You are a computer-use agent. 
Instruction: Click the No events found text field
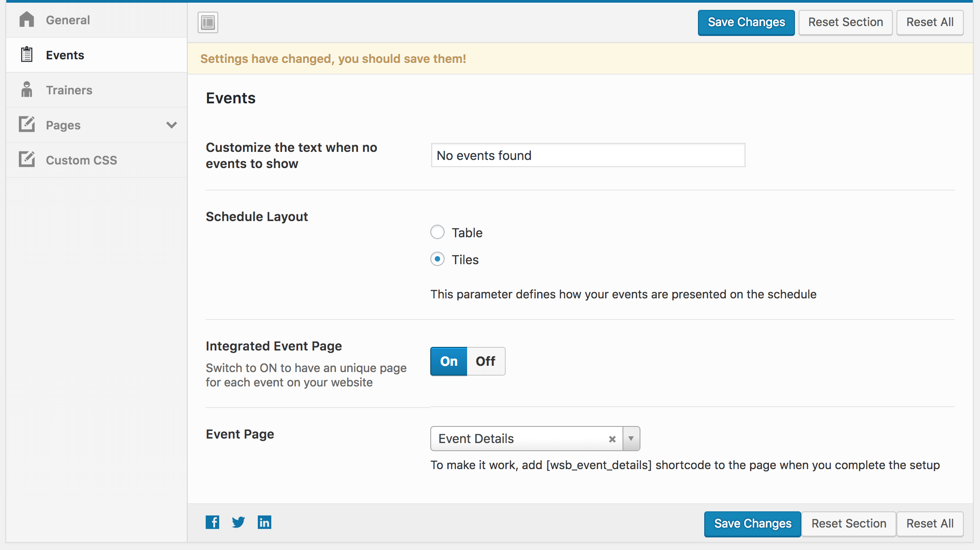pos(588,155)
